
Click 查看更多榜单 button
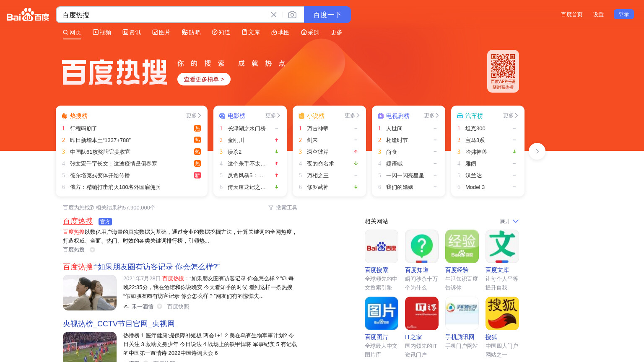click(x=204, y=79)
